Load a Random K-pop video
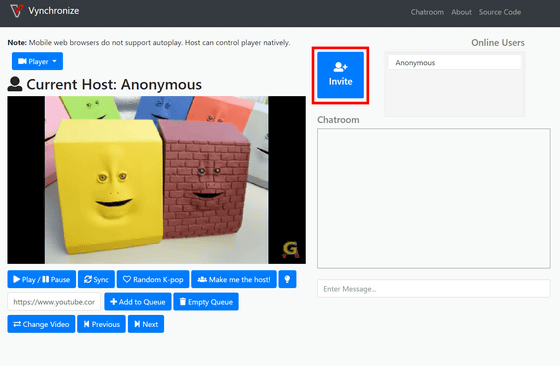The image size is (560, 366). click(x=153, y=279)
